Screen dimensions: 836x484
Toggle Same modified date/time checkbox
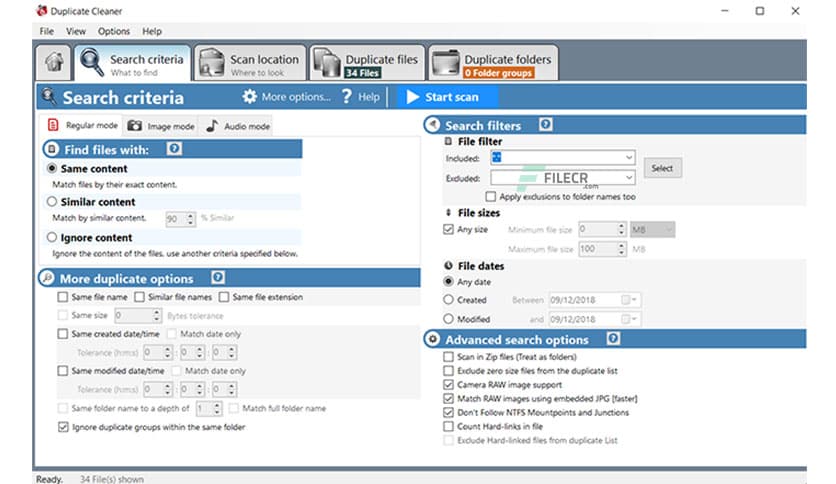pos(63,370)
